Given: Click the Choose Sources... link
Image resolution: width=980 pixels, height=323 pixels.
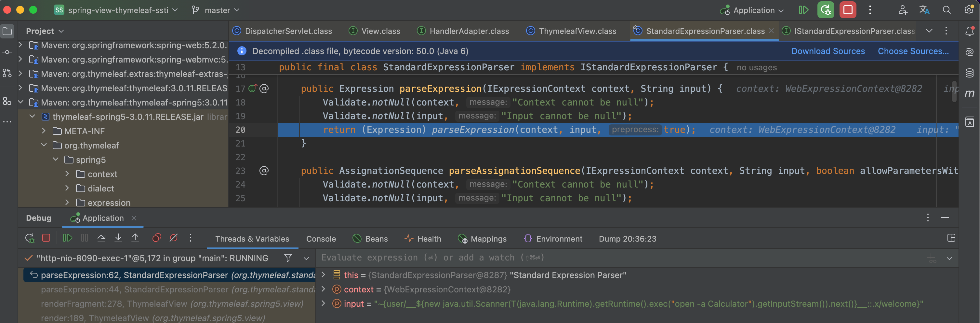Looking at the screenshot, I should (913, 51).
